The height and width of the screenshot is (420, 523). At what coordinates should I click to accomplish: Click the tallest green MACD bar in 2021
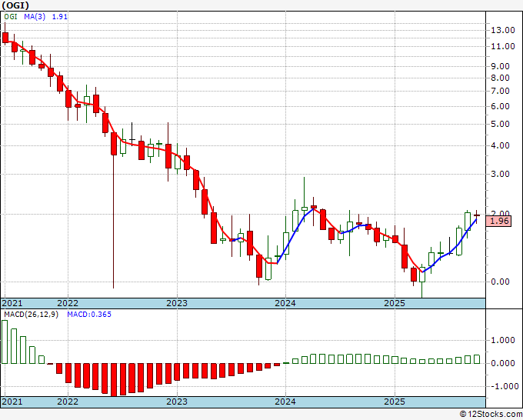pos(5,342)
